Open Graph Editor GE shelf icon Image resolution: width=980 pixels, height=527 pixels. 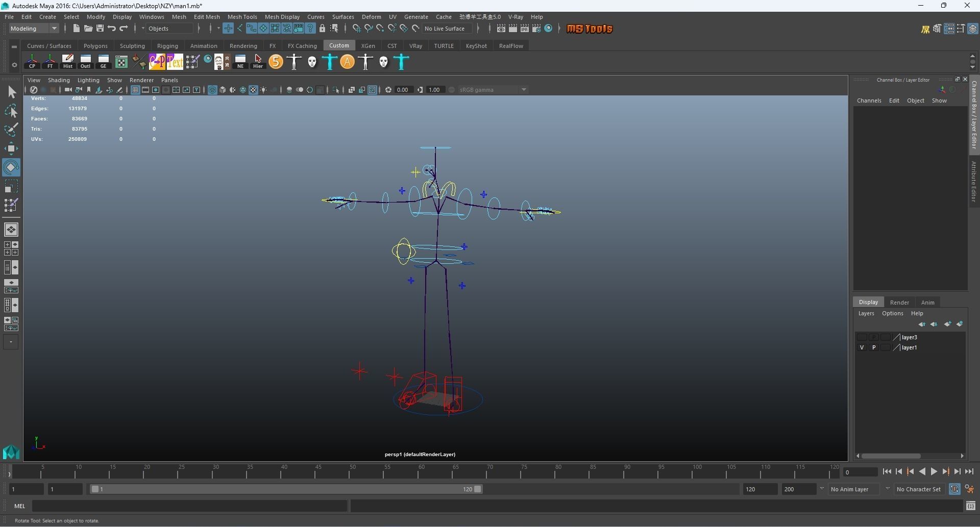(104, 62)
